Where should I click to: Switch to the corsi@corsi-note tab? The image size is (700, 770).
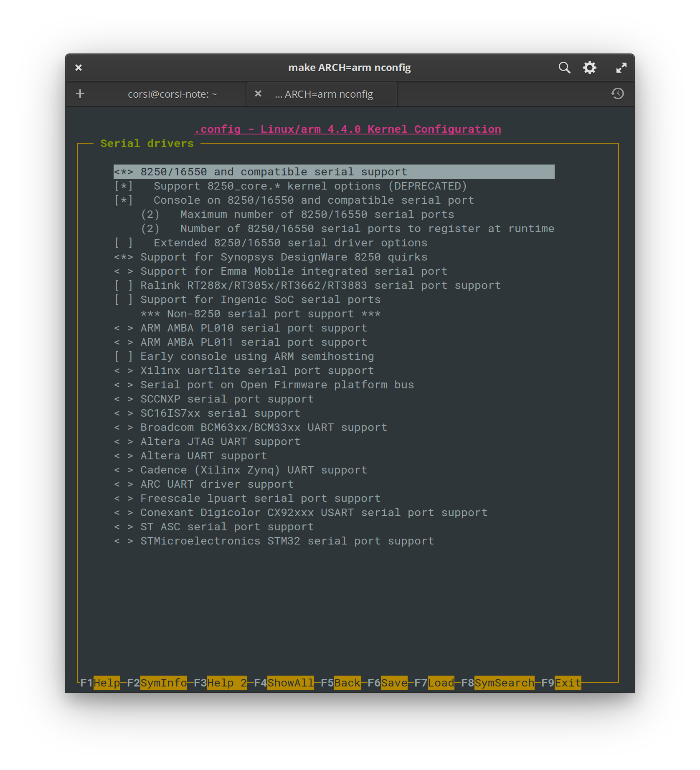[172, 94]
